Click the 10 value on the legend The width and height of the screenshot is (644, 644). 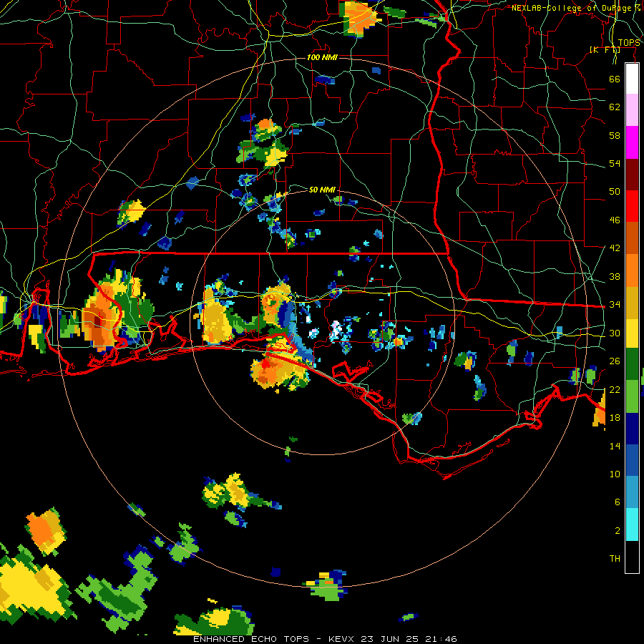tap(615, 474)
